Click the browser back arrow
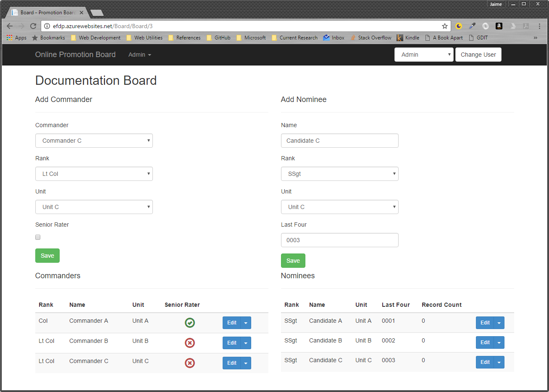 pyautogui.click(x=10, y=26)
